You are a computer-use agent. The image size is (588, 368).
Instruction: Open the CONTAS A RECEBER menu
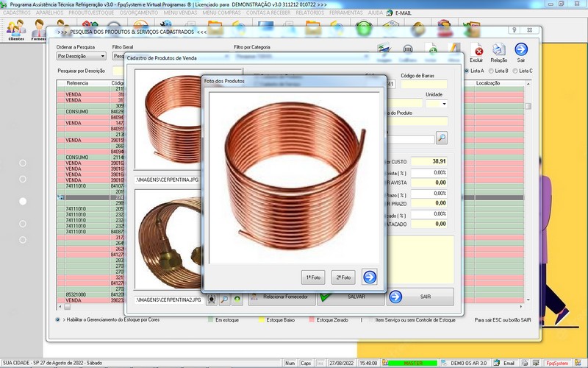pyautogui.click(x=268, y=13)
